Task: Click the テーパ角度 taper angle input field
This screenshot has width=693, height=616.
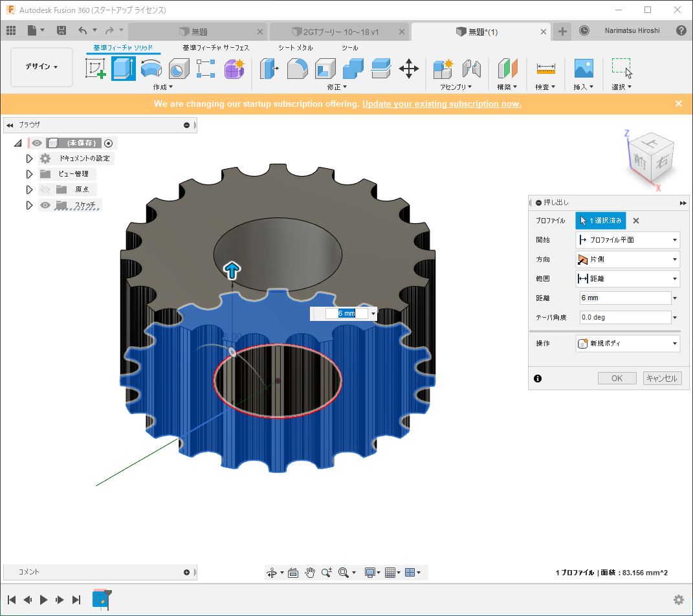Action: 625,317
